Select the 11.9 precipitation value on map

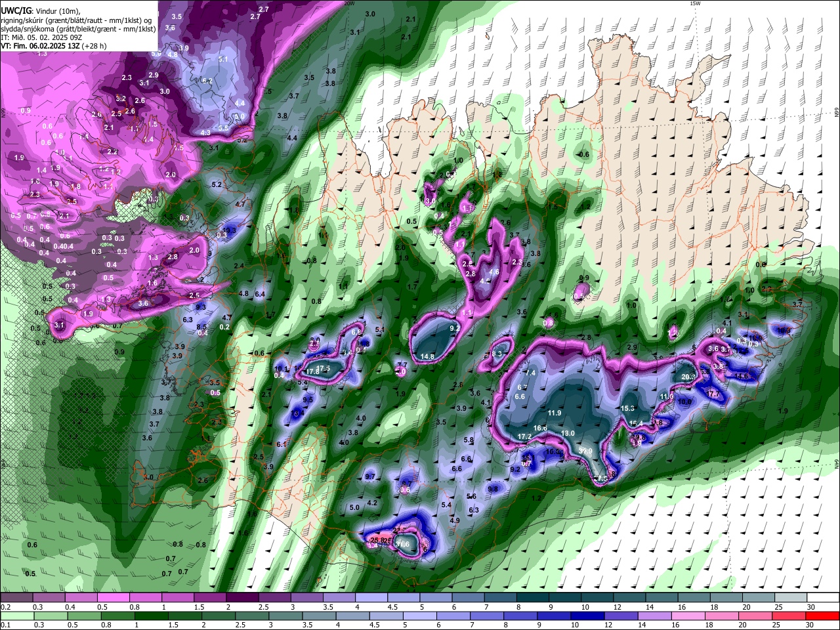pyautogui.click(x=555, y=413)
